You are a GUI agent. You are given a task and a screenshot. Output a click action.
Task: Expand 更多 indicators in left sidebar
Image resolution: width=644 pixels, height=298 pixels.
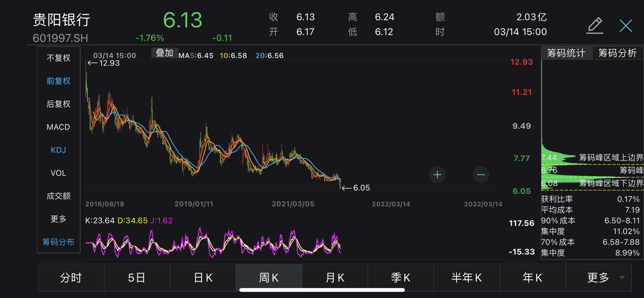coord(58,219)
